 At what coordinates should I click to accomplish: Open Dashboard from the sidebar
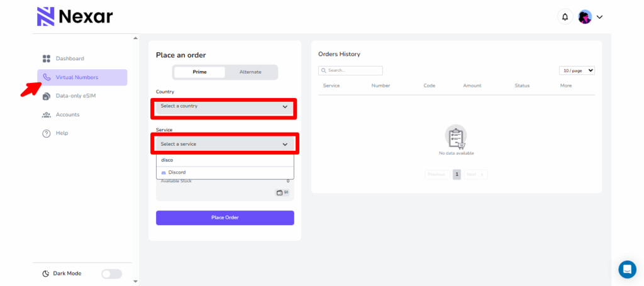70,58
